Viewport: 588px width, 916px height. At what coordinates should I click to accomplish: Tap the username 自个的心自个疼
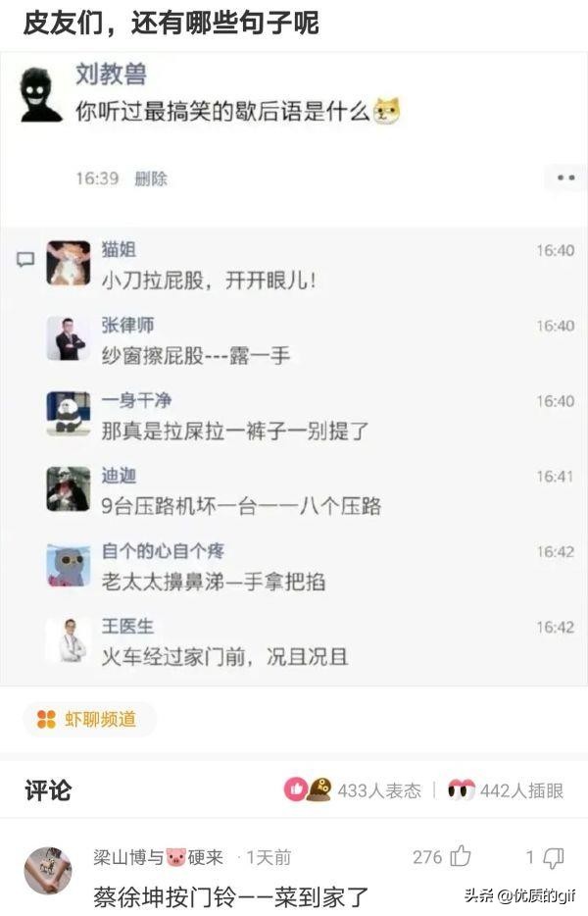pyautogui.click(x=163, y=551)
